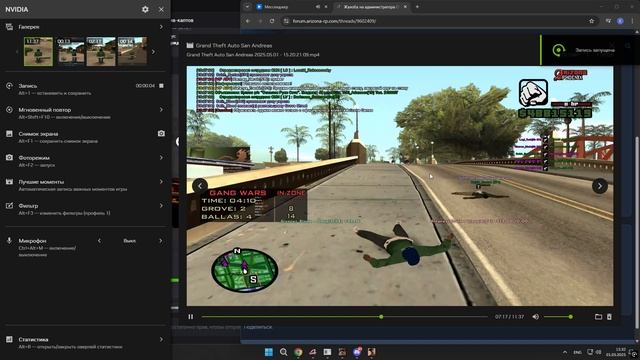Switch microphone mode with right arrow

160,241
